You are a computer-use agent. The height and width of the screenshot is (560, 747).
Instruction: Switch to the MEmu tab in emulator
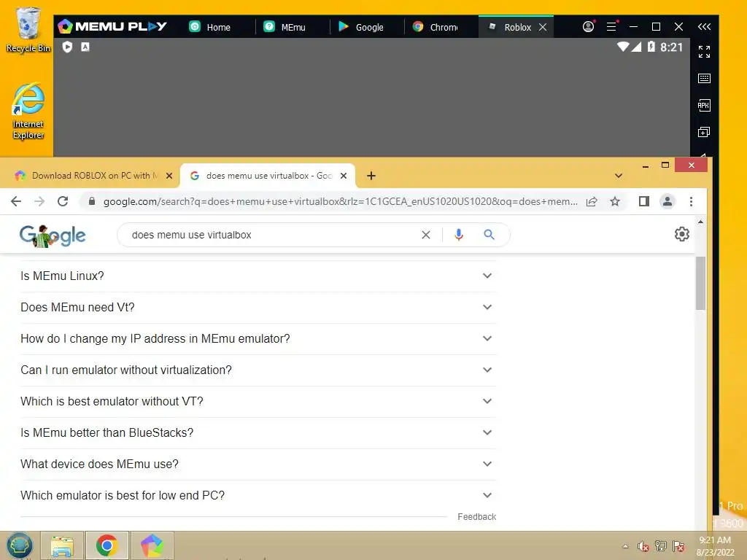(x=292, y=27)
